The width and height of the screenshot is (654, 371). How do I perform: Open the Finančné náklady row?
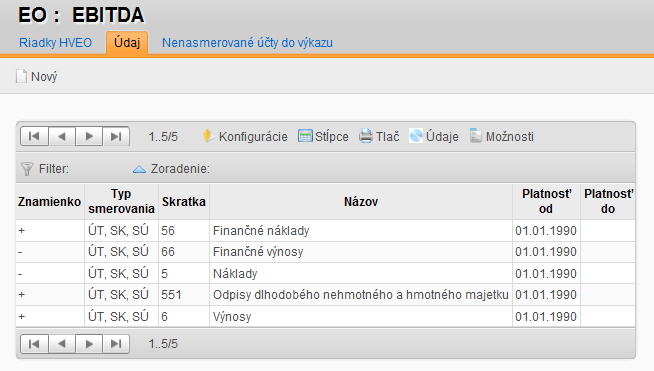pos(325,231)
